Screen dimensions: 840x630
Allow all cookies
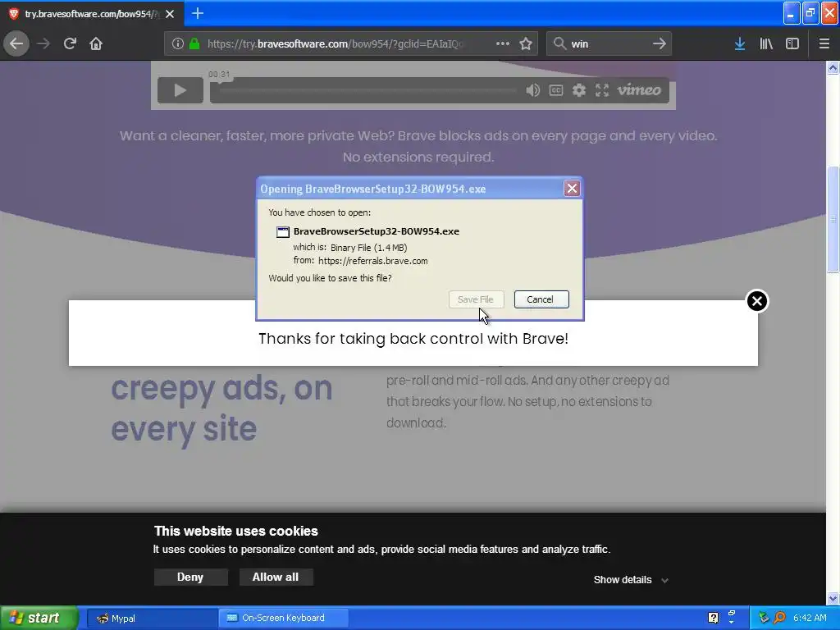[x=276, y=577]
